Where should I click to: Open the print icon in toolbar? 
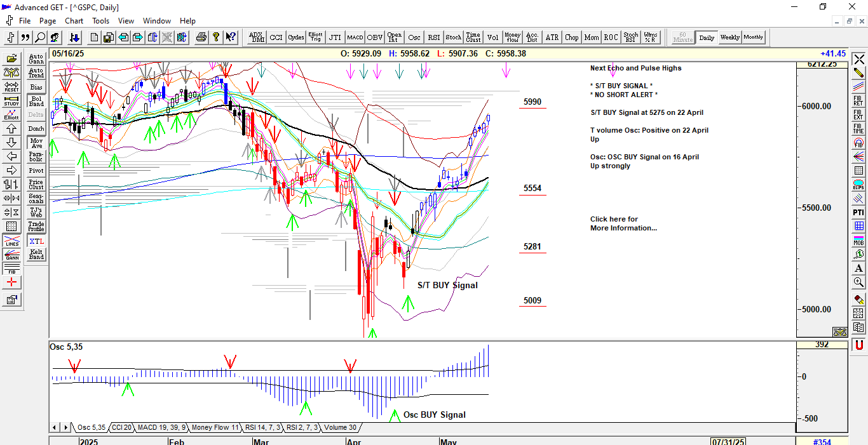201,37
